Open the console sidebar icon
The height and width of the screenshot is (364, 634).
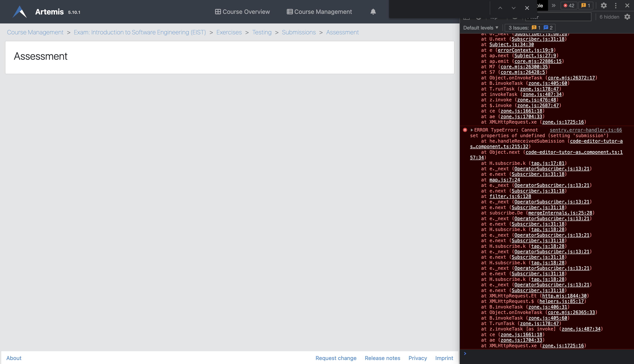point(466,17)
